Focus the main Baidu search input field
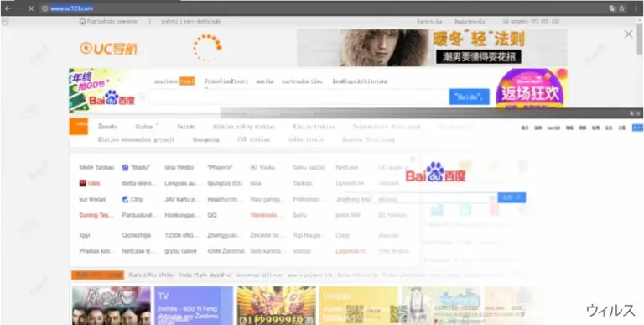Image resolution: width=644 pixels, height=325 pixels. [x=299, y=97]
